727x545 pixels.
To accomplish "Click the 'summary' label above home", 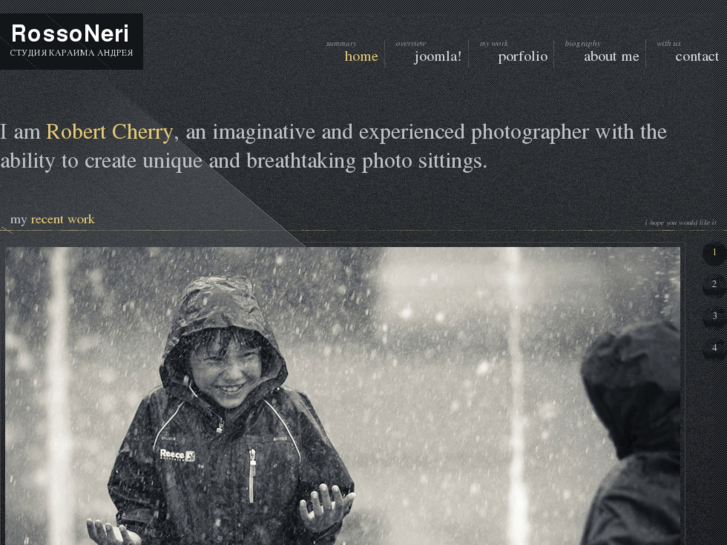I will click(x=341, y=44).
